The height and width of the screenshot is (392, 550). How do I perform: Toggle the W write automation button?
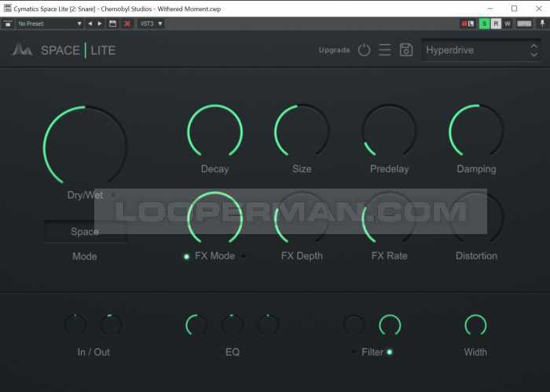(x=507, y=24)
